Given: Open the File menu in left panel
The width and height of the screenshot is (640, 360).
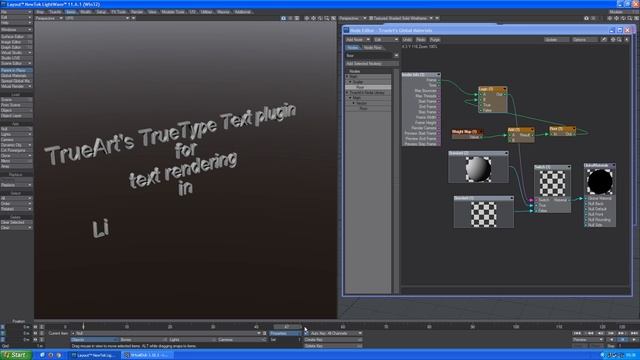Looking at the screenshot, I should point(16,12).
